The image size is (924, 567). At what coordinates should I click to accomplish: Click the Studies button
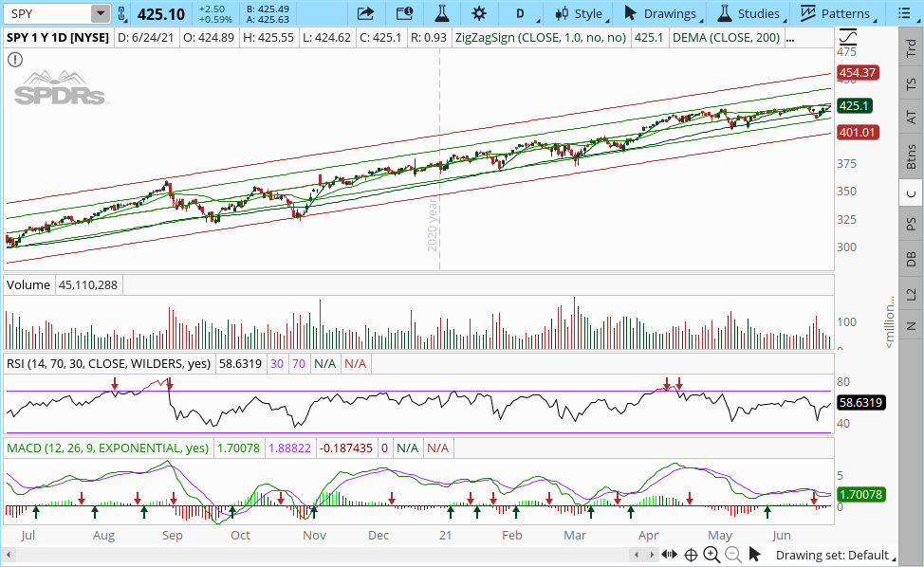[x=749, y=13]
